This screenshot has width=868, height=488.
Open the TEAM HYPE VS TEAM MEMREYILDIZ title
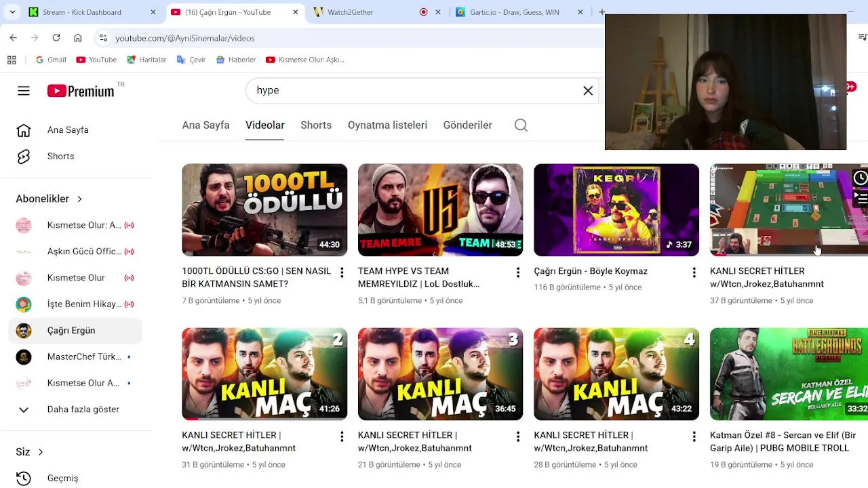[418, 277]
